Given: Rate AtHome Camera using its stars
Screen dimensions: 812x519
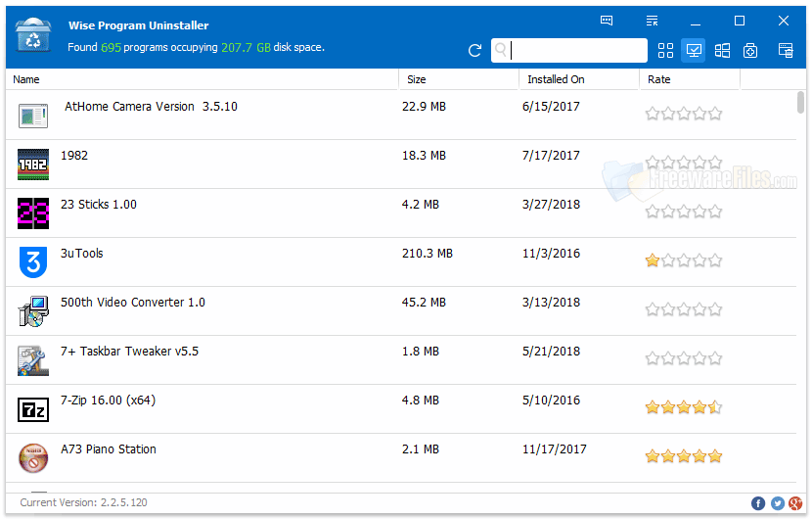Looking at the screenshot, I should (x=684, y=114).
